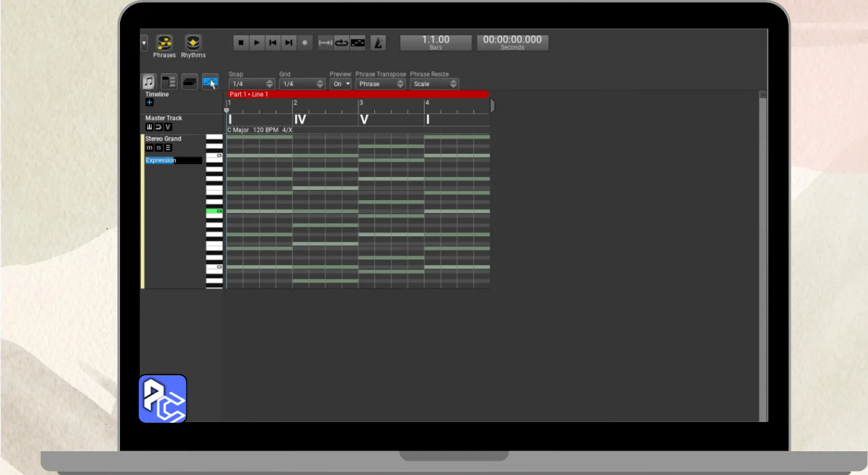
Task: Click the Master Track label
Action: tap(163, 118)
